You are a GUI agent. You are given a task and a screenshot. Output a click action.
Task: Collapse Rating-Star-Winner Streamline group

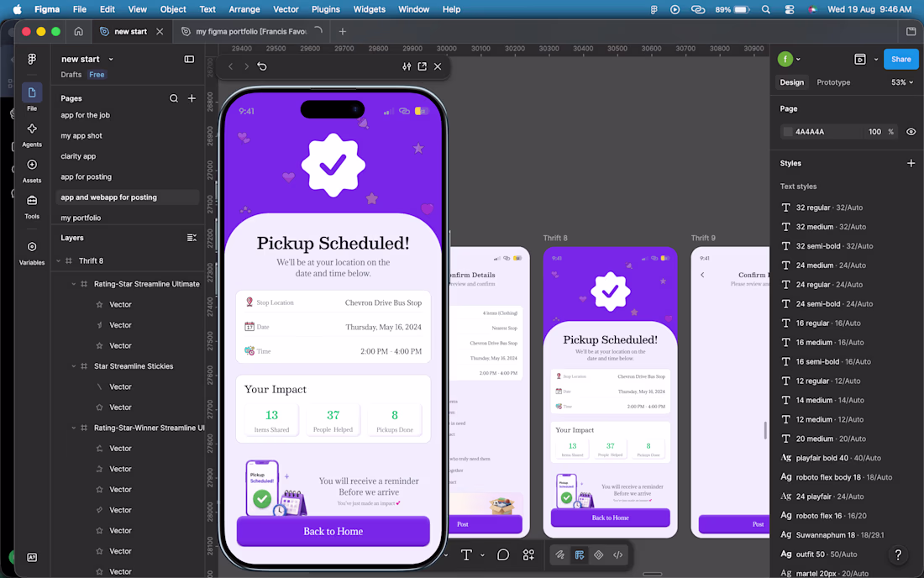click(x=74, y=428)
